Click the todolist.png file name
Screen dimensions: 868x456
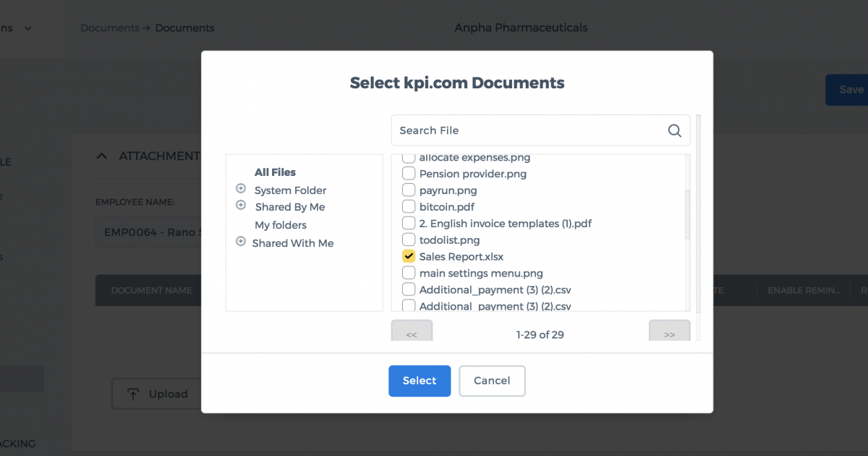449,240
